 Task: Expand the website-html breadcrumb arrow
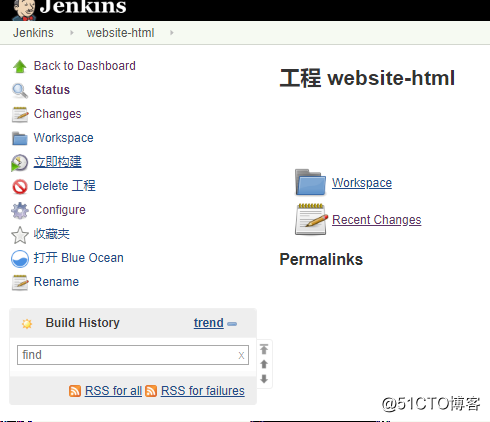click(172, 33)
